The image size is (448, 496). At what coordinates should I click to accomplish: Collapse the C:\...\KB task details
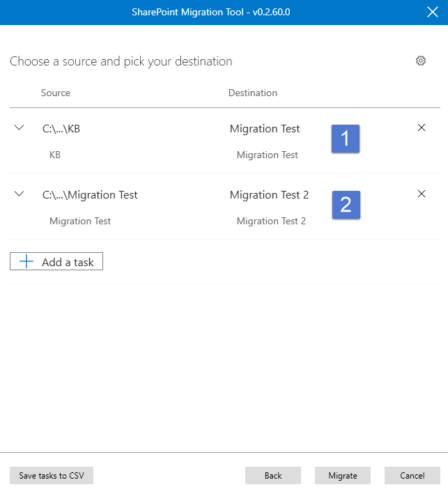point(20,128)
